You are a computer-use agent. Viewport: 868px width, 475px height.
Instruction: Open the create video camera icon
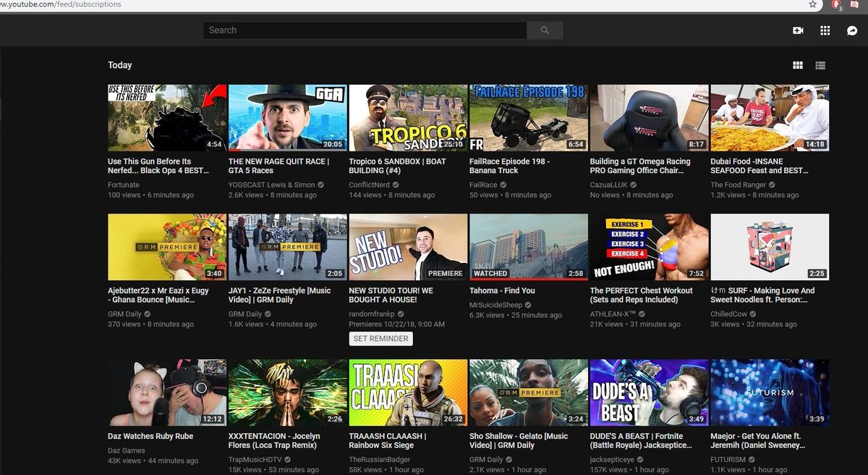(x=798, y=30)
